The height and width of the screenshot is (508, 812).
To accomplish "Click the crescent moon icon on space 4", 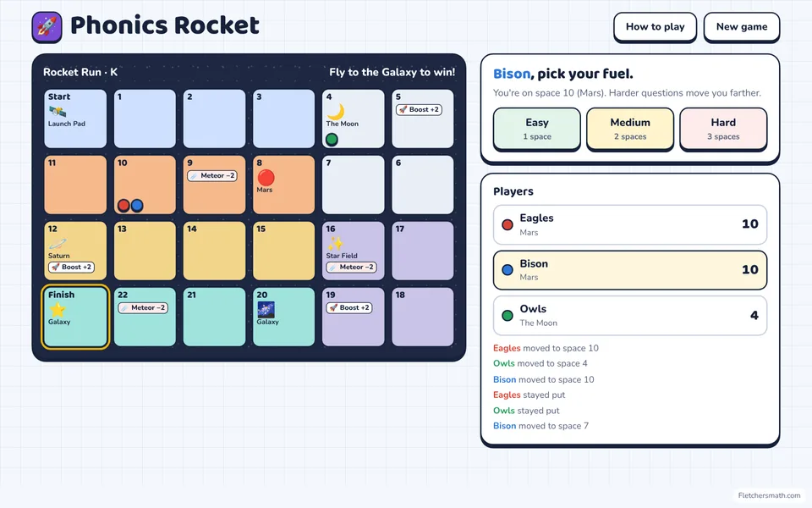I will click(336, 111).
